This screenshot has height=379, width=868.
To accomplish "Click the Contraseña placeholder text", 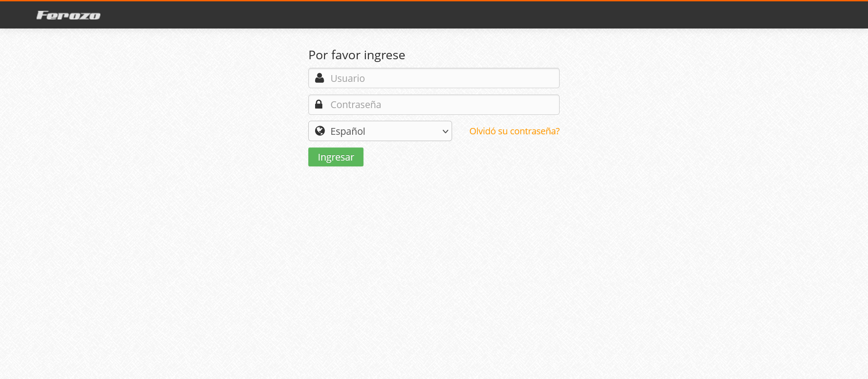I will point(356,104).
